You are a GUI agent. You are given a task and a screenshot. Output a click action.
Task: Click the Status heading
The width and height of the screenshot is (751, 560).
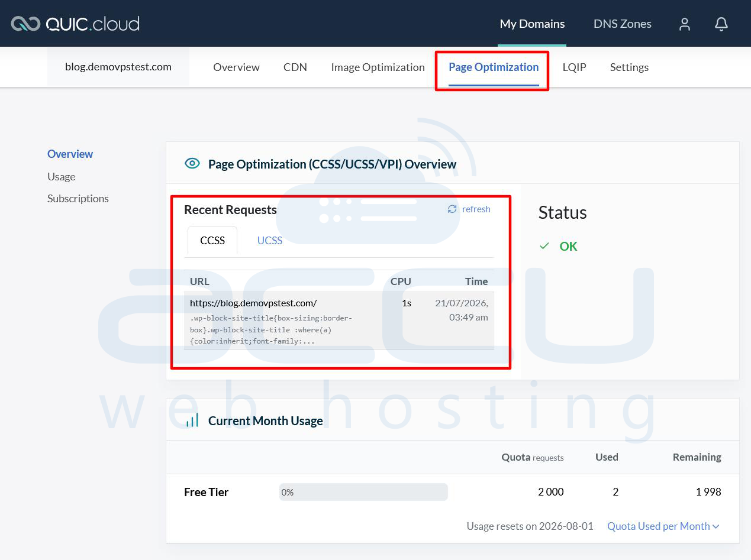pyautogui.click(x=563, y=212)
